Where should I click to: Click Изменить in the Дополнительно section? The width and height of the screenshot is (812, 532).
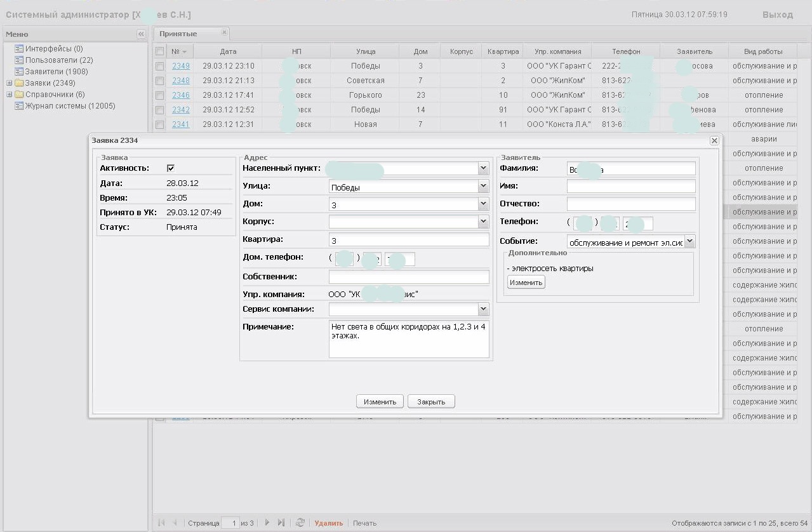coord(526,283)
